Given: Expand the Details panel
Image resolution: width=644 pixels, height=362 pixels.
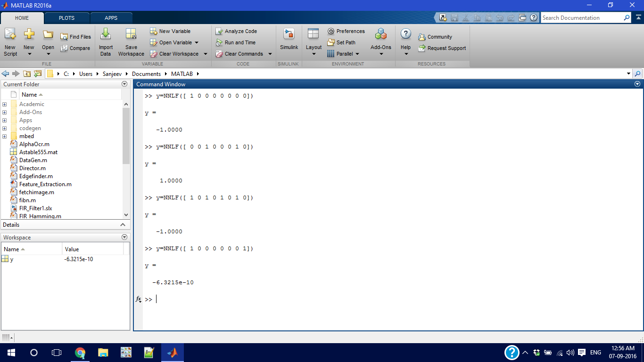Looking at the screenshot, I should tap(124, 225).
